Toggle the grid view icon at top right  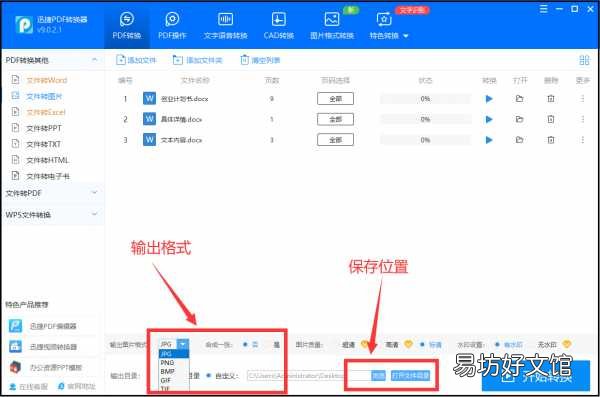coord(584,60)
